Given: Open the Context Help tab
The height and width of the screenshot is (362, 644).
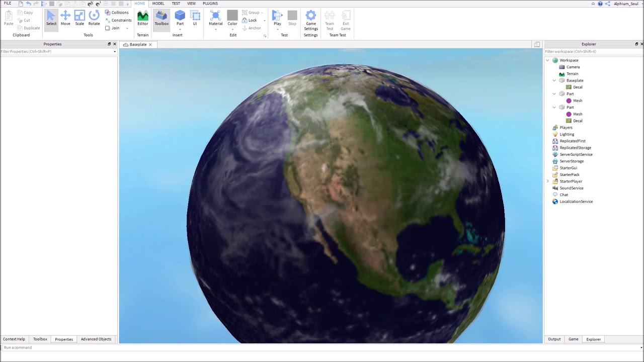Looking at the screenshot, I should [x=14, y=339].
